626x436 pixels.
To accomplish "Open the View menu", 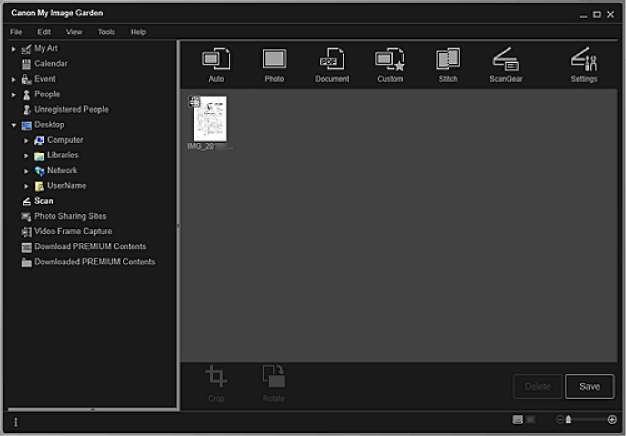I will pos(74,32).
